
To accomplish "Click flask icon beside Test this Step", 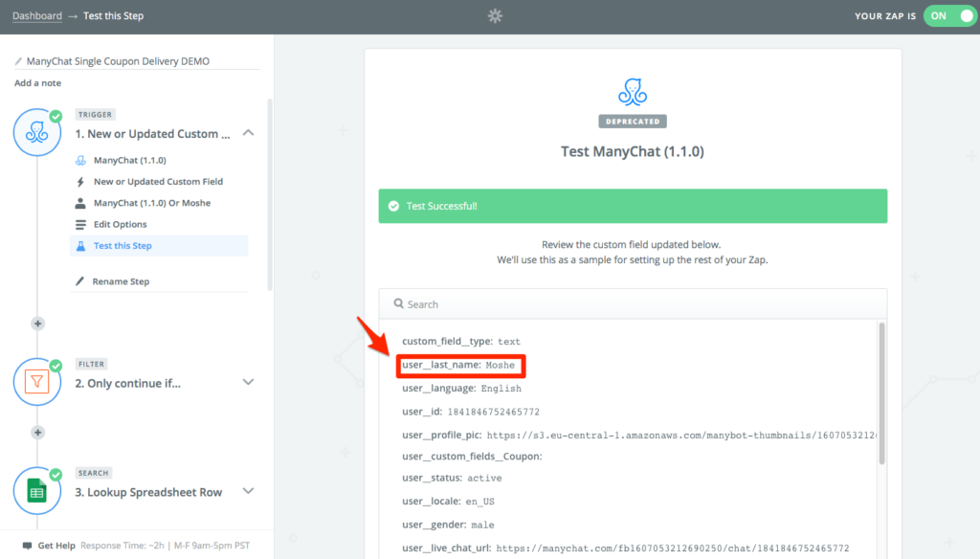I will click(x=80, y=246).
